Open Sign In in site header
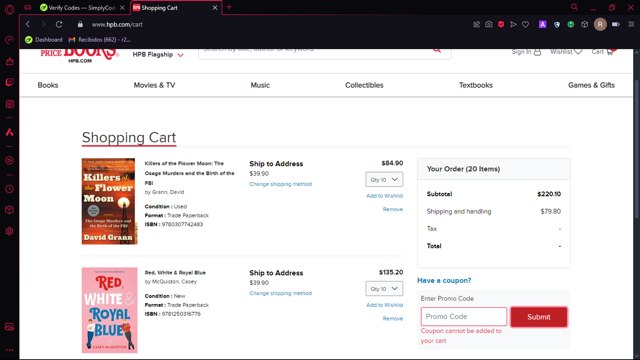The height and width of the screenshot is (360, 640). click(526, 52)
